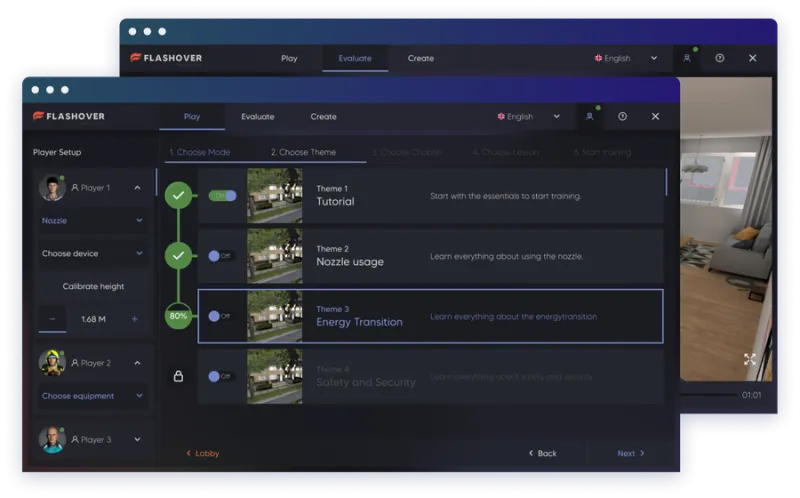Select the Theme 2 Nozzle usage title
800x498 pixels.
[x=350, y=262]
